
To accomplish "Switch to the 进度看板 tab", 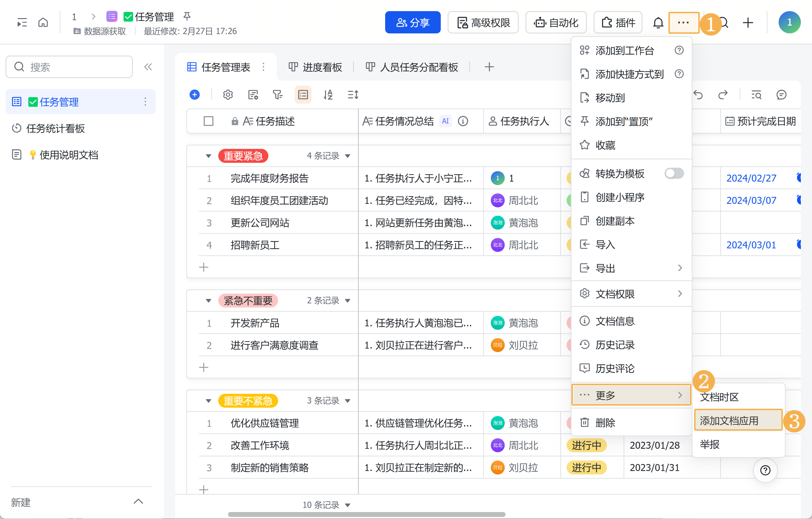I will (316, 67).
